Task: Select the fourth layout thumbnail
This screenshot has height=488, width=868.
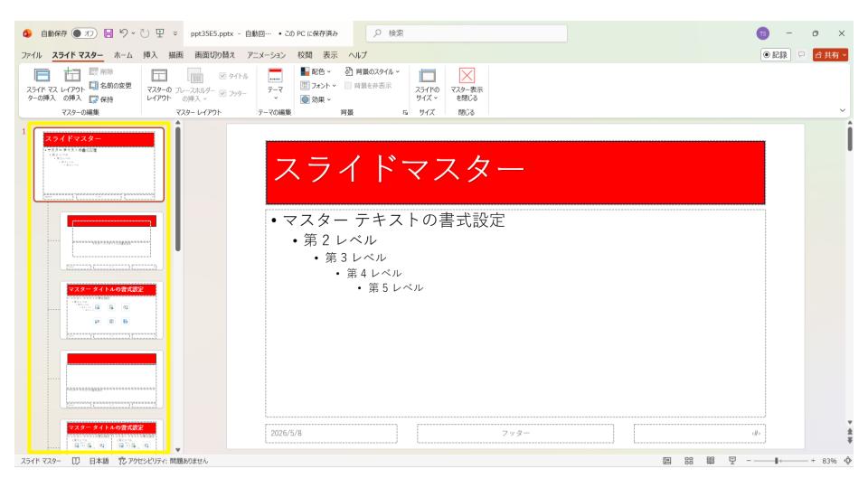Action: (x=112, y=379)
